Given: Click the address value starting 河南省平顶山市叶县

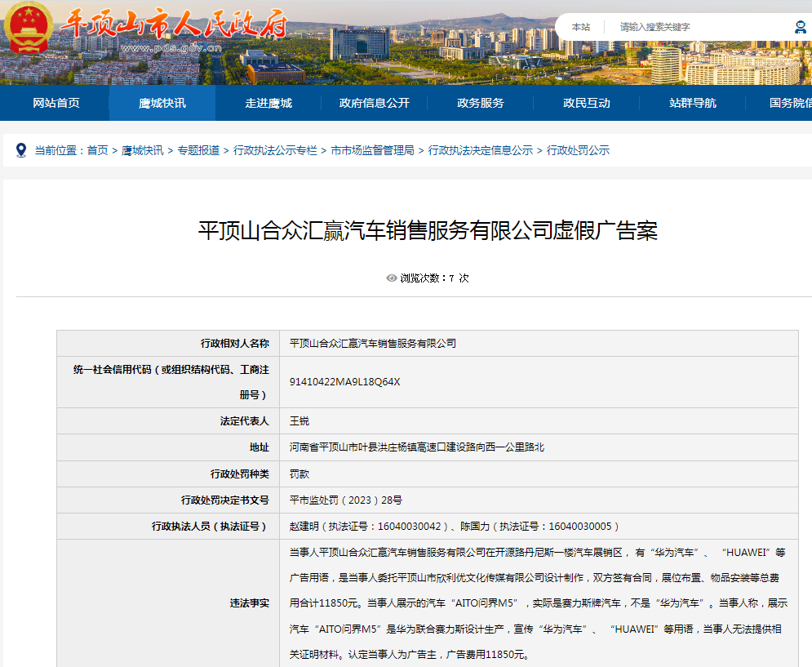Looking at the screenshot, I should point(417,447).
